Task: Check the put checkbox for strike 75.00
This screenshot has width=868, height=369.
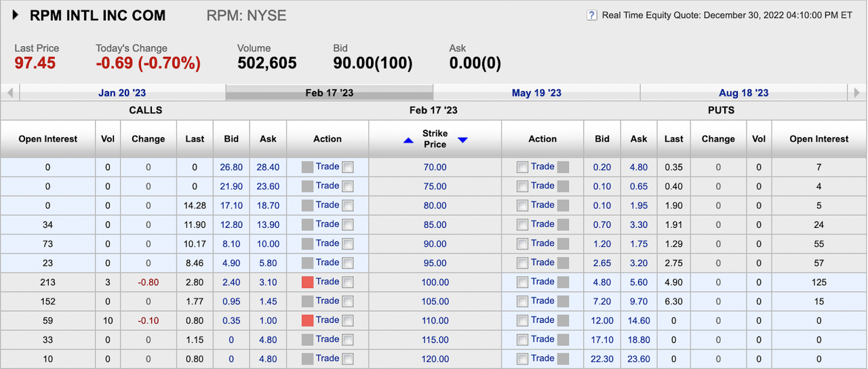Action: [522, 187]
